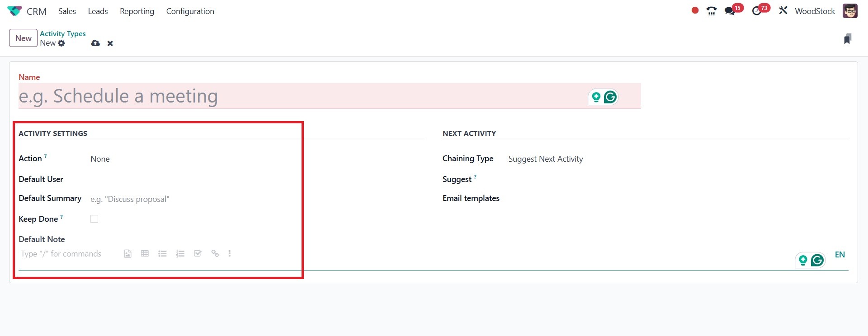Go back to Activity Types breadcrumb
The width and height of the screenshot is (868, 336).
(62, 33)
